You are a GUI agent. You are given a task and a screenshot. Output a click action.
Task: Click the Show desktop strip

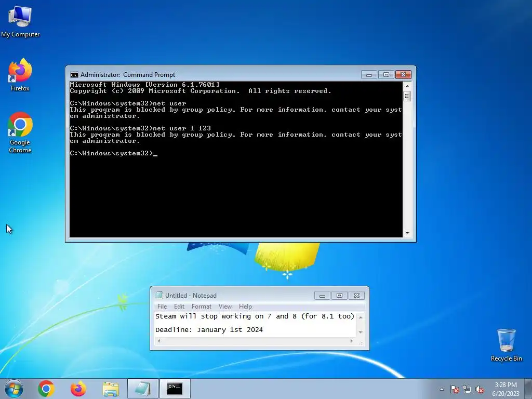(x=529, y=389)
